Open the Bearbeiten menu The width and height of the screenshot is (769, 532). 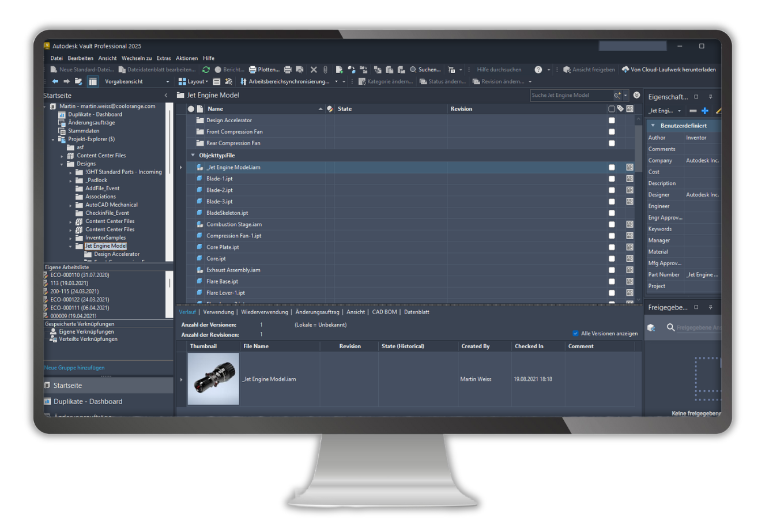click(x=80, y=58)
